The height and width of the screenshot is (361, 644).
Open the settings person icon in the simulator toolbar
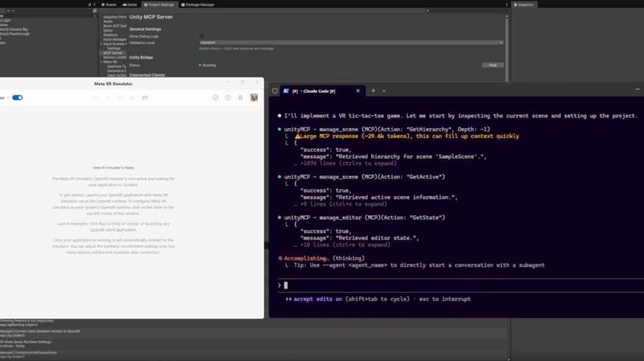click(x=240, y=98)
